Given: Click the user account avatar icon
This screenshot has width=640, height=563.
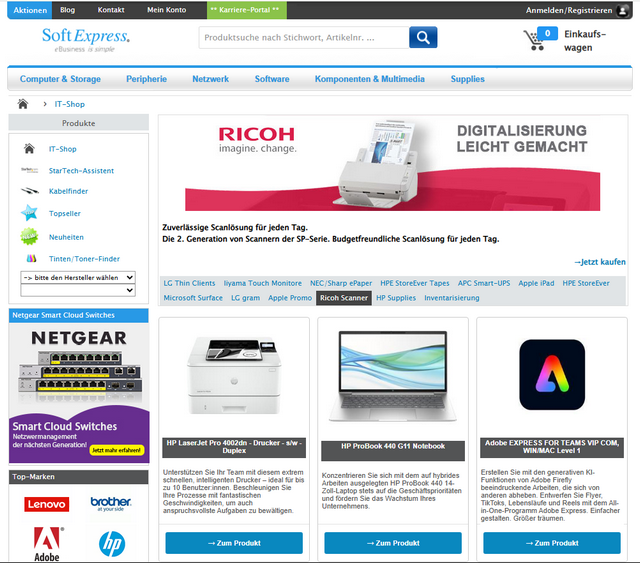Looking at the screenshot, I should pos(622,10).
